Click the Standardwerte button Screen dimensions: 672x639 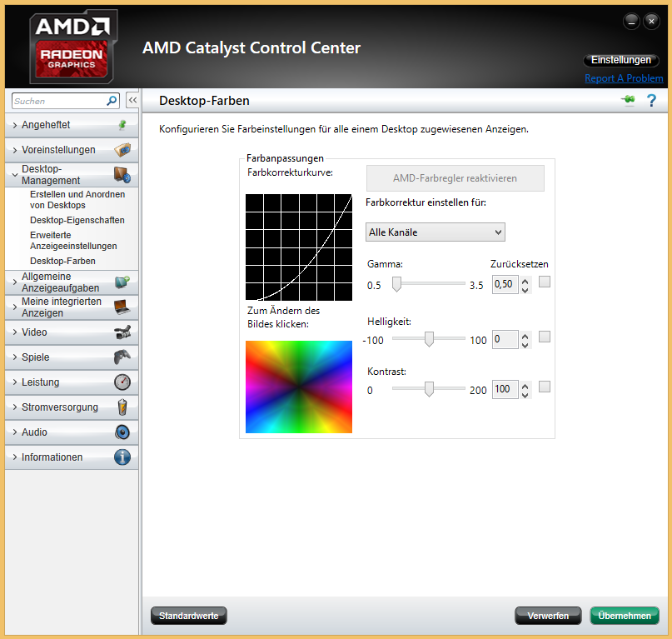click(188, 616)
